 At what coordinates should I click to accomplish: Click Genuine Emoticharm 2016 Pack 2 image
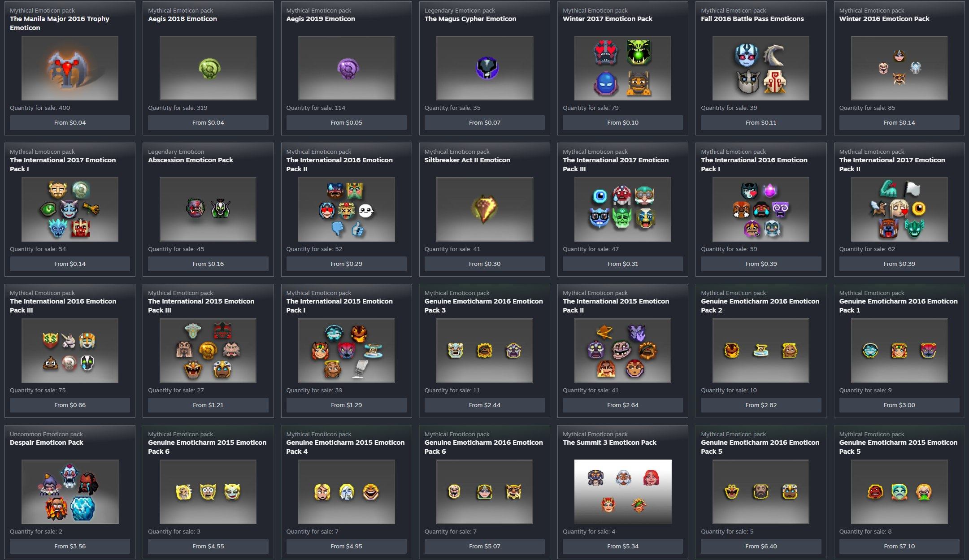coord(761,351)
